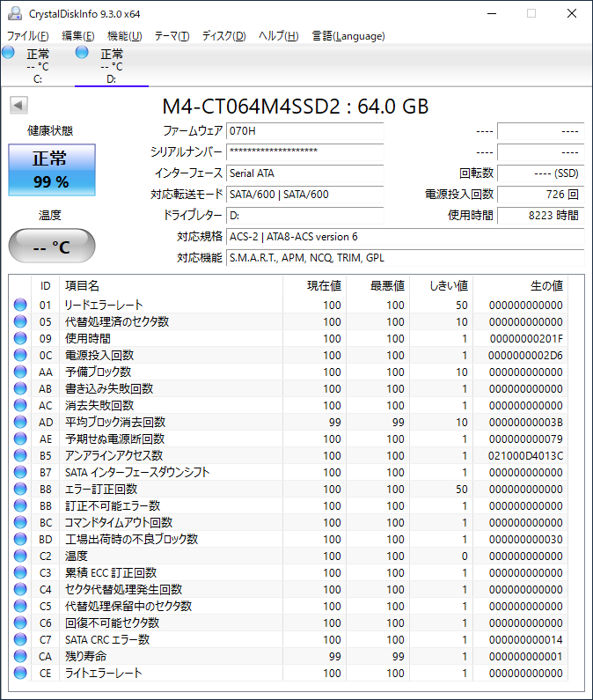The height and width of the screenshot is (700, 593).
Task: Click status orb for 平均ブロック消去回数 row
Action: 20,423
